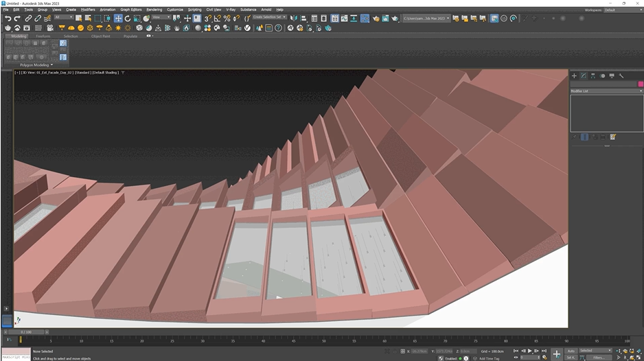
Task: Switch to the Freeform ribbon tab
Action: click(x=43, y=36)
